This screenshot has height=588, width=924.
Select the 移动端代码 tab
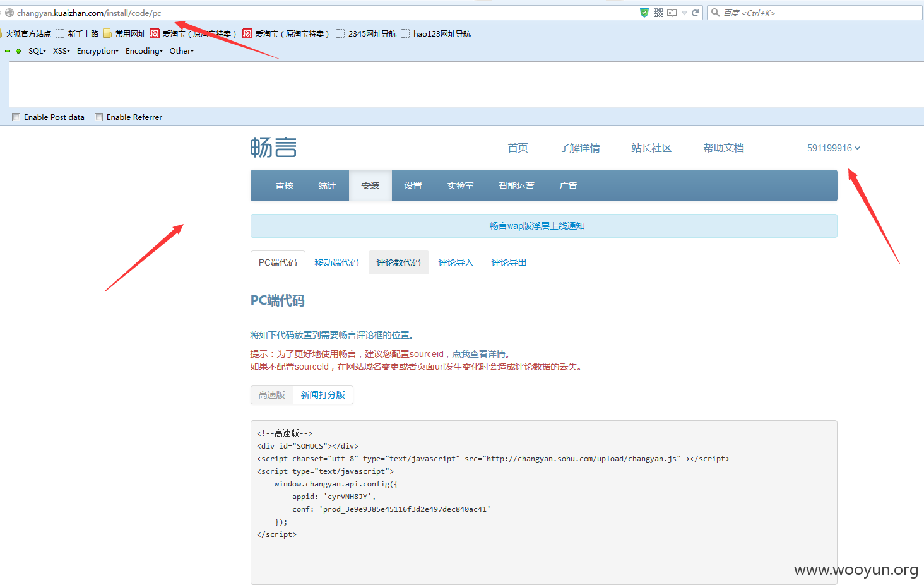(x=336, y=262)
